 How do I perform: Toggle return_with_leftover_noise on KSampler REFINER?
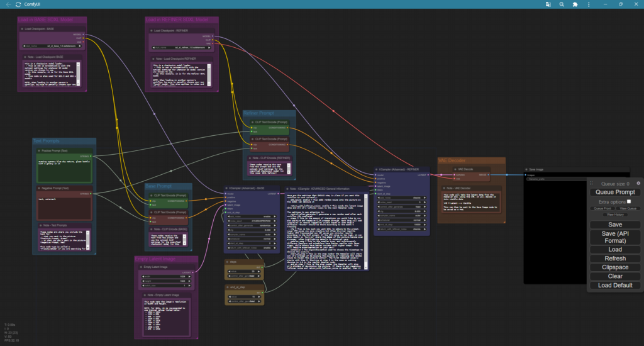point(402,229)
